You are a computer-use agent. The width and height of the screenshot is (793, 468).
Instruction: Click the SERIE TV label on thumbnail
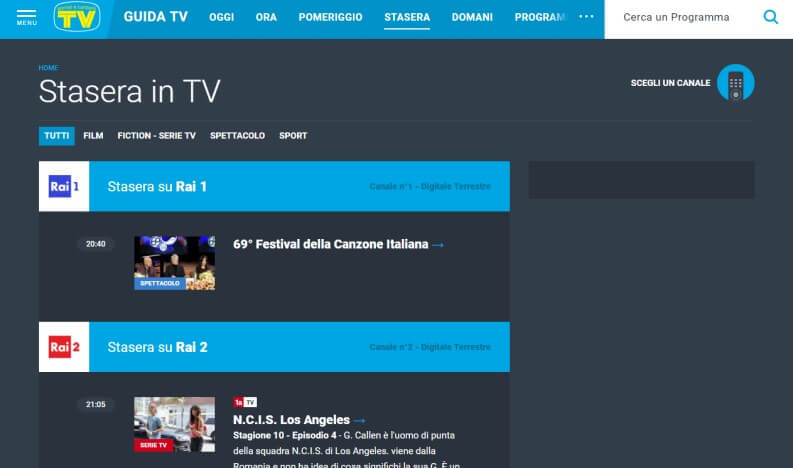coord(153,445)
